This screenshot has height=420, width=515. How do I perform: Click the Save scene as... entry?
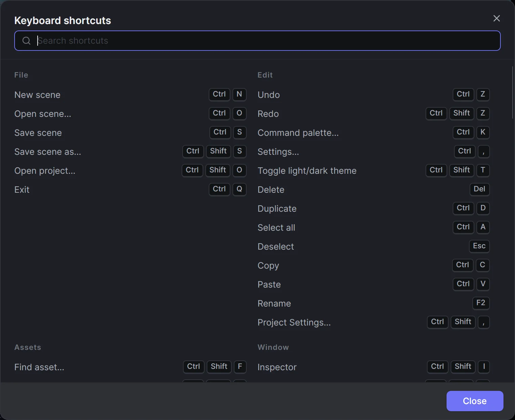[130, 151]
